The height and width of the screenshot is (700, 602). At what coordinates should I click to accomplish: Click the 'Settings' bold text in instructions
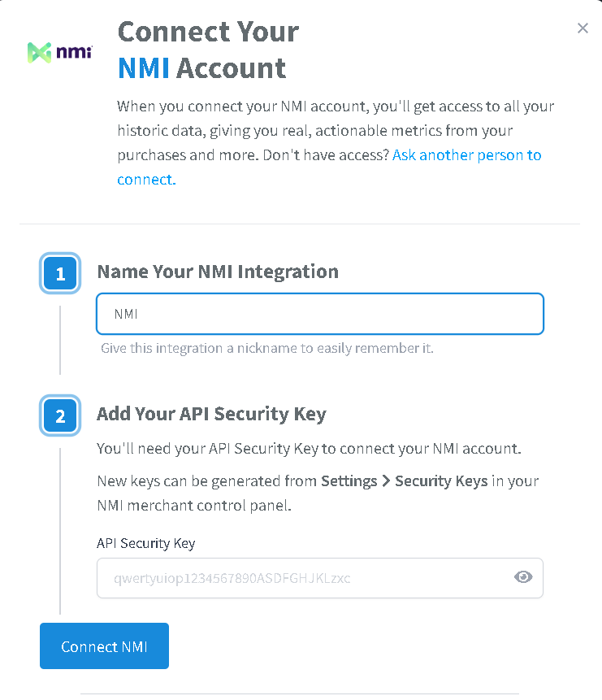(x=349, y=480)
